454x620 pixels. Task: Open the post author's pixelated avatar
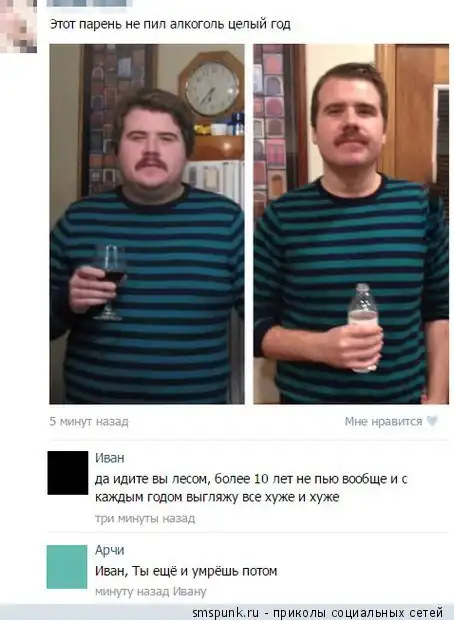click(x=18, y=26)
